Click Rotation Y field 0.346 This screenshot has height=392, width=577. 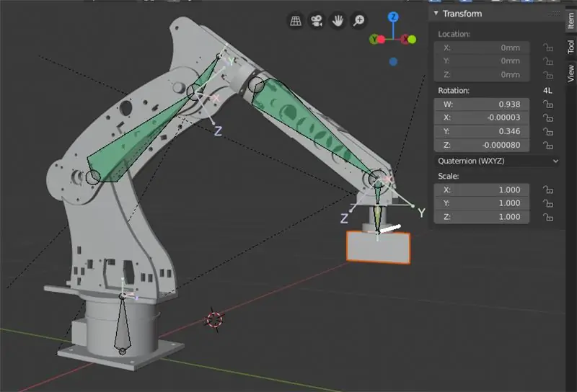coord(482,131)
